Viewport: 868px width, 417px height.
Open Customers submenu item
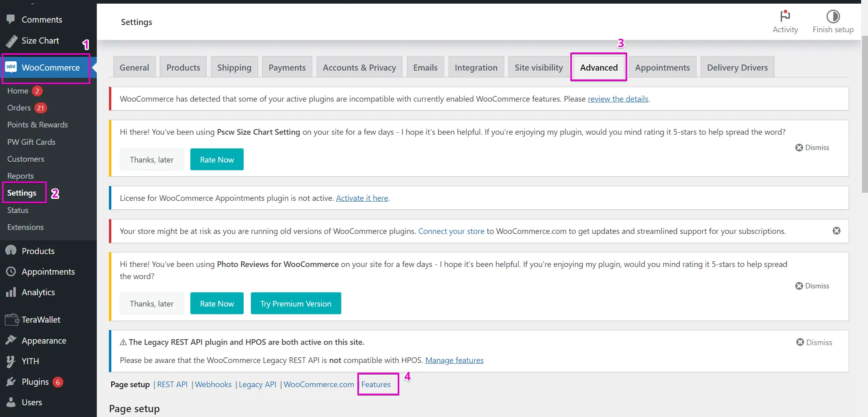click(25, 159)
